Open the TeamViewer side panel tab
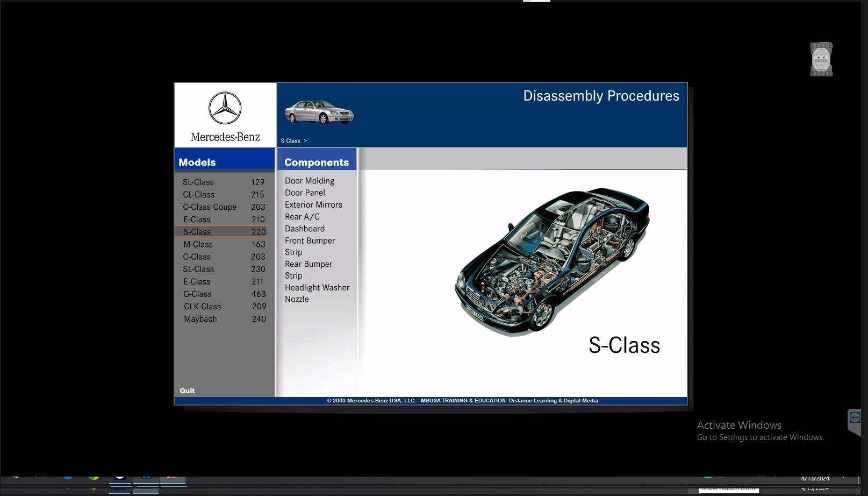 pyautogui.click(x=854, y=422)
